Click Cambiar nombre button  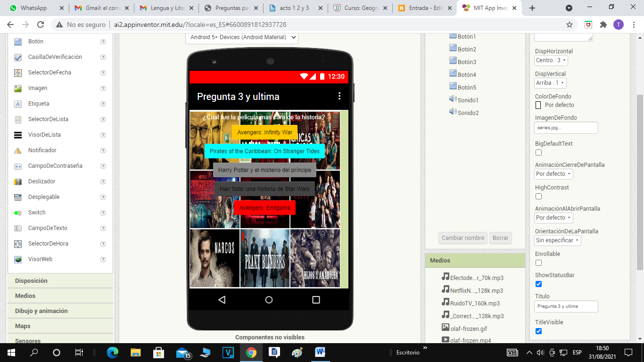(463, 238)
